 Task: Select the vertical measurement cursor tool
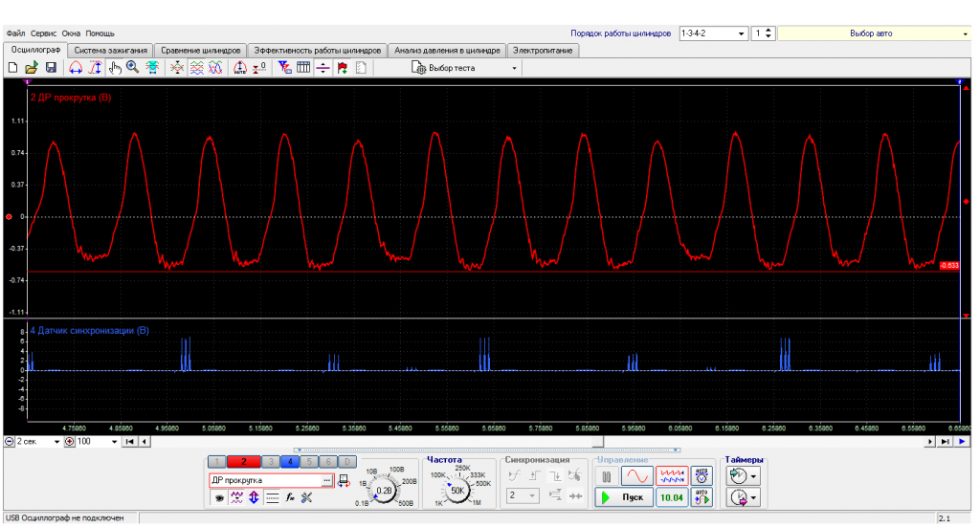(95, 68)
